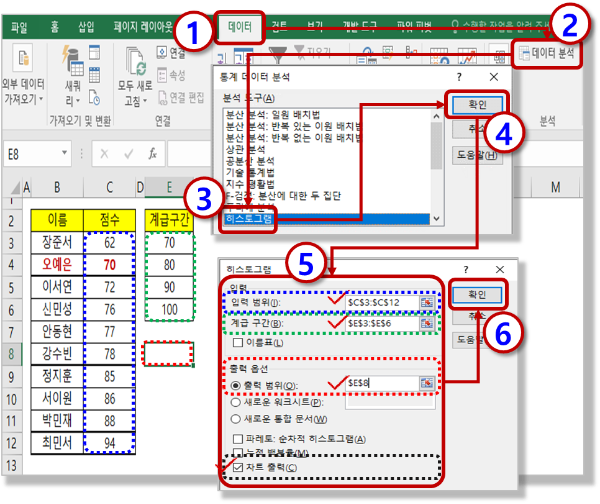Image resolution: width=600 pixels, height=504 pixels.
Task: Expand the 새 쿼리 dropdown arrow
Action: coord(78,101)
